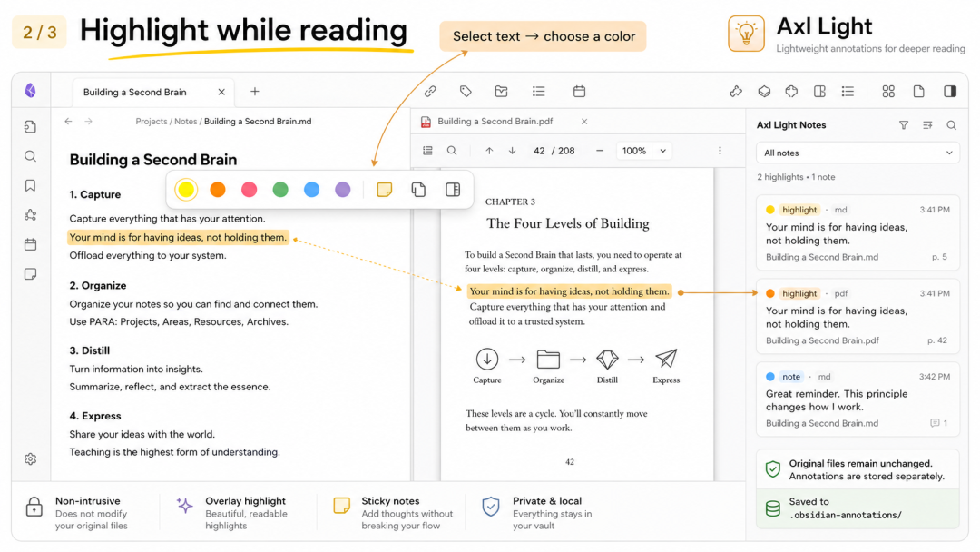This screenshot has width=980, height=552.
Task: Click Notes in the breadcrumb path
Action: 186,122
